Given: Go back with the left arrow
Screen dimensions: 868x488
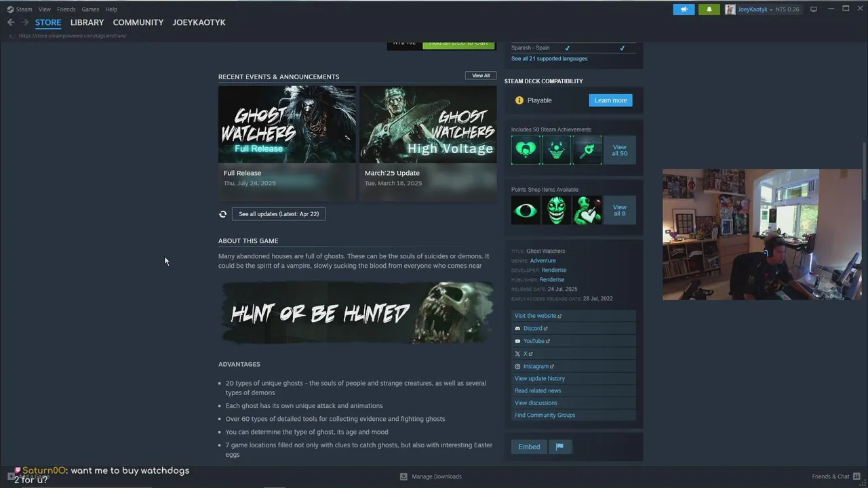Looking at the screenshot, I should [11, 22].
